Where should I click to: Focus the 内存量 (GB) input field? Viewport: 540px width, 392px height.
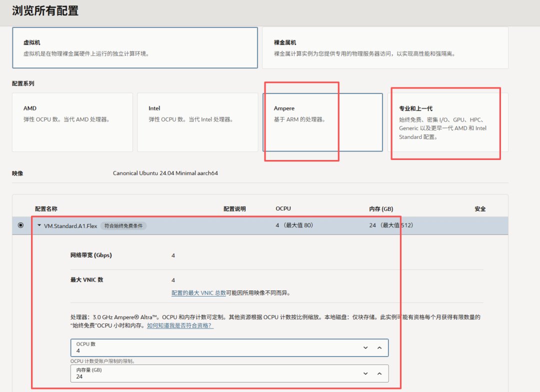coord(229,373)
